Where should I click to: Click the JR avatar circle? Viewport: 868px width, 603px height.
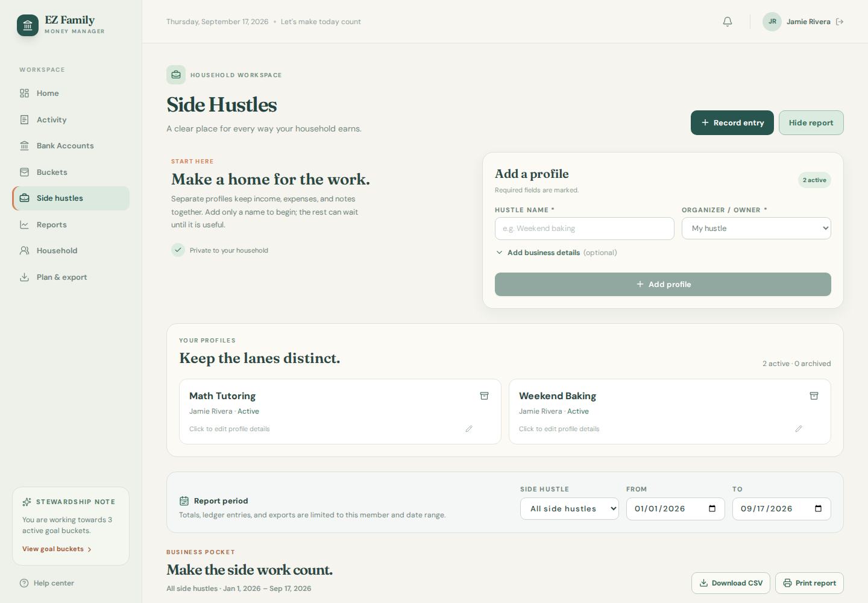(772, 22)
